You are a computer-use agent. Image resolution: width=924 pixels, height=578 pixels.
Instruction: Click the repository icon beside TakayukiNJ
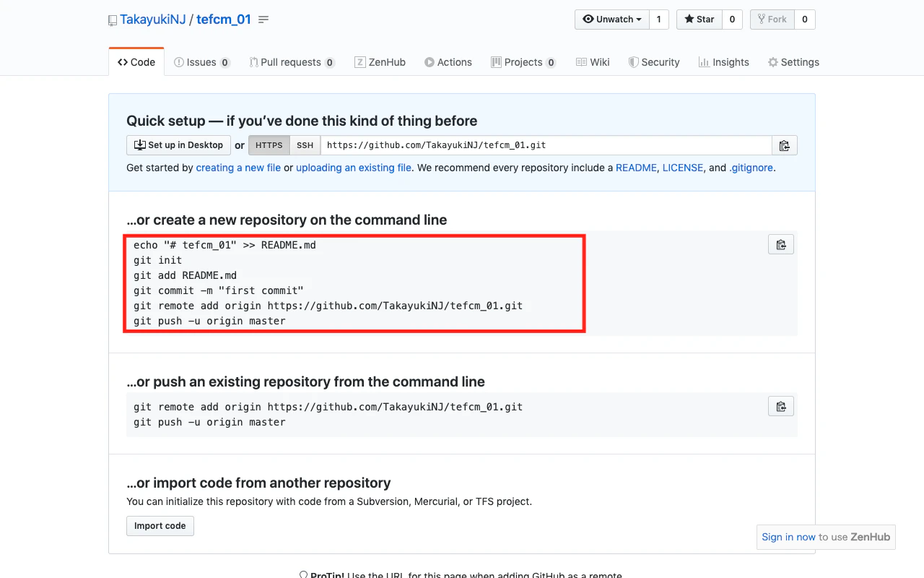113,20
